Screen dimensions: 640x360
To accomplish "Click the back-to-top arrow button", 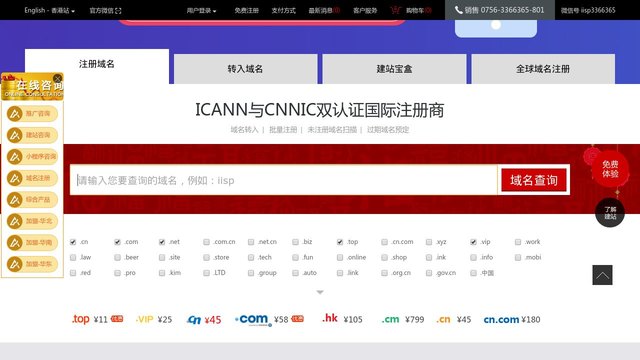I will [602, 275].
